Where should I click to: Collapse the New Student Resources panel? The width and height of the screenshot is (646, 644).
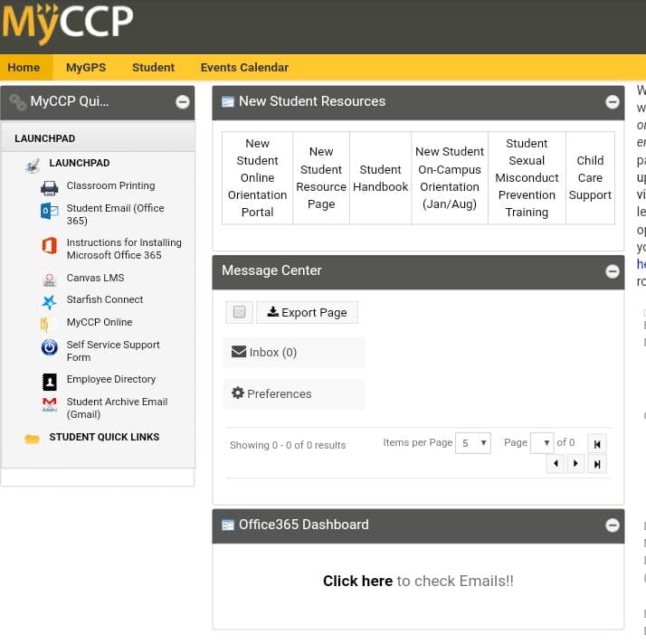click(613, 102)
